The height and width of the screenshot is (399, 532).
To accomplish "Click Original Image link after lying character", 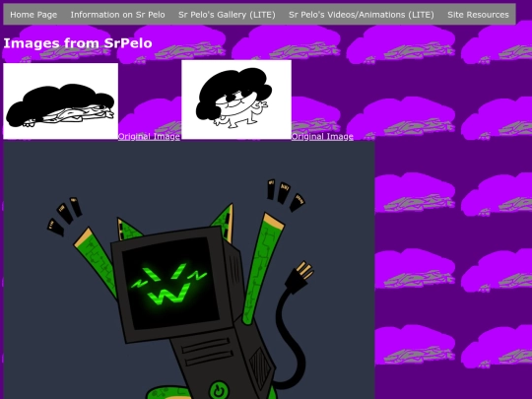I will tap(149, 136).
